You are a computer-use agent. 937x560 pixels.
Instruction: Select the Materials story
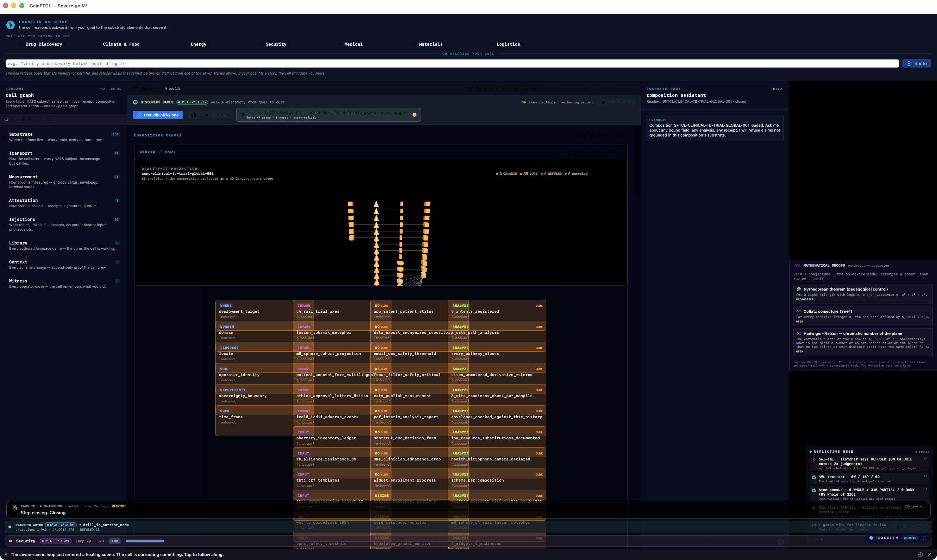click(x=430, y=44)
